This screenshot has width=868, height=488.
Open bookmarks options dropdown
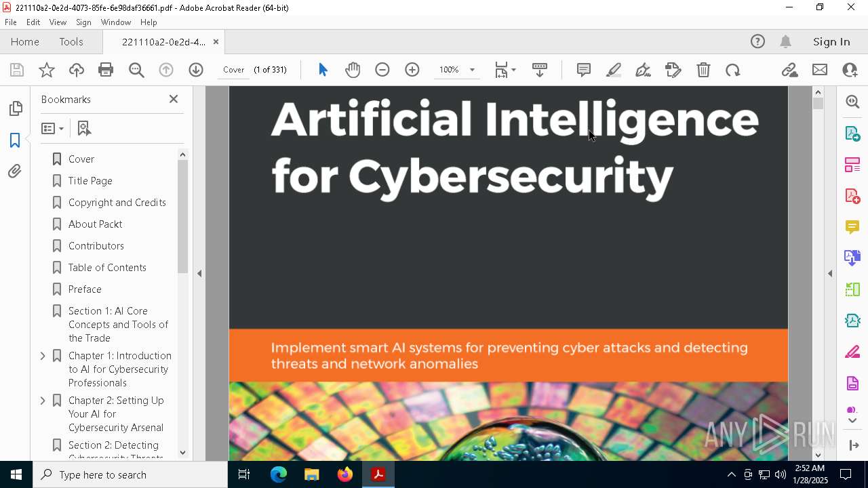(52, 128)
